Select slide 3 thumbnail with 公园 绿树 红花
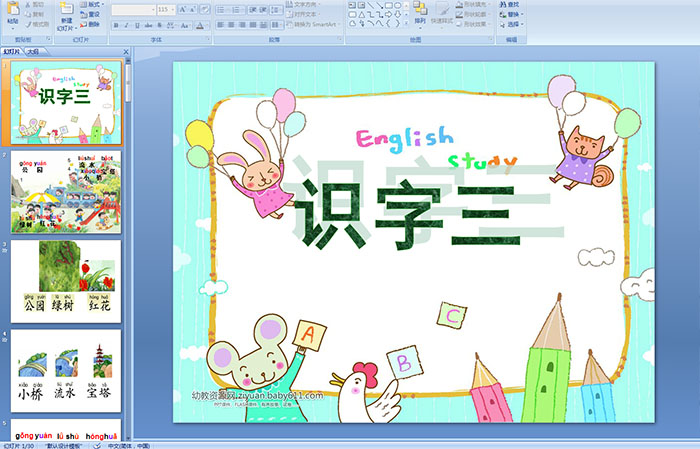Viewport: 700px width, 449px height. click(66, 282)
